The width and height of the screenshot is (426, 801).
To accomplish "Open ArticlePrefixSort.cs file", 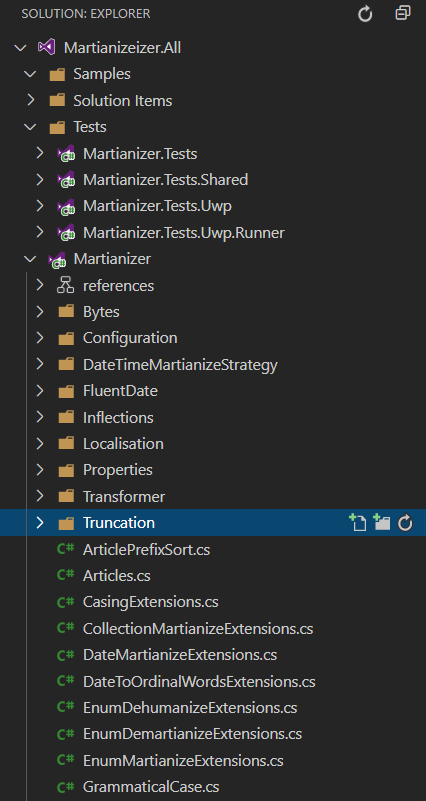I will (x=146, y=550).
